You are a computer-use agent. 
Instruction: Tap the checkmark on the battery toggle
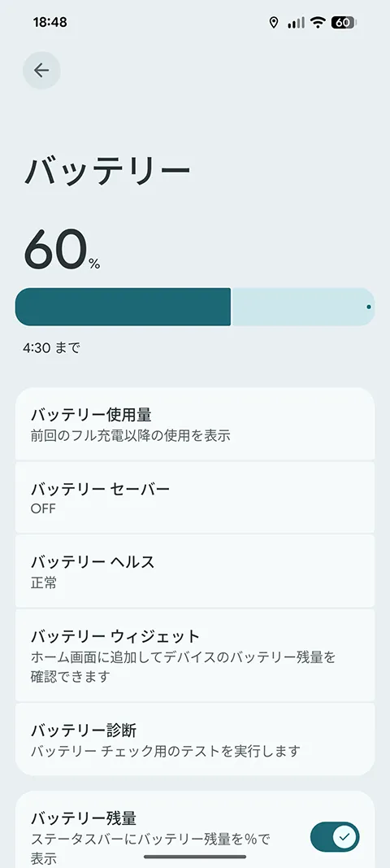point(344,837)
